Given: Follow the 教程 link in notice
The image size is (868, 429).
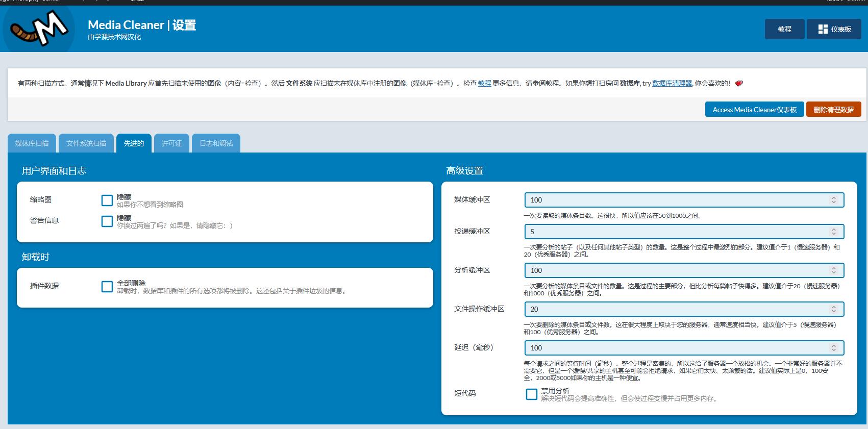Looking at the screenshot, I should 484,83.
